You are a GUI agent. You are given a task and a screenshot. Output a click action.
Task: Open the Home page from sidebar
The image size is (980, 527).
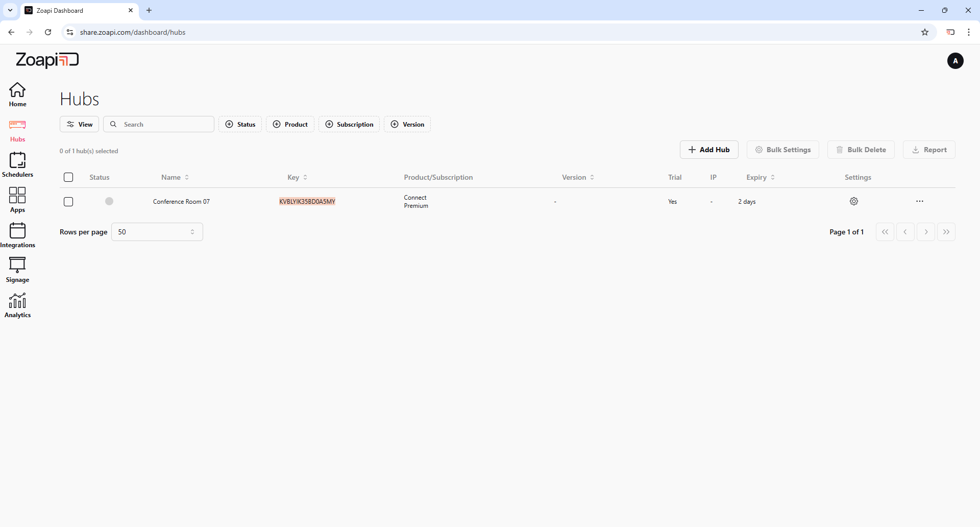(x=17, y=94)
